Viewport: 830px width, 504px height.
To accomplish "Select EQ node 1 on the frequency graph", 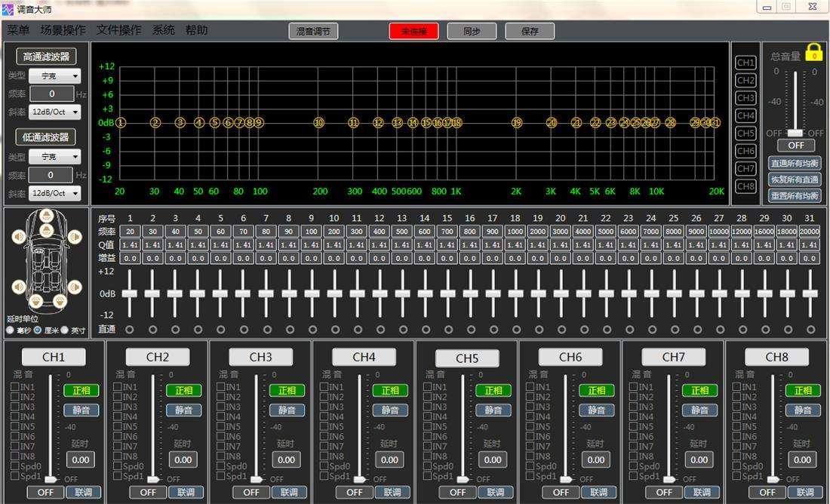I will pos(121,123).
